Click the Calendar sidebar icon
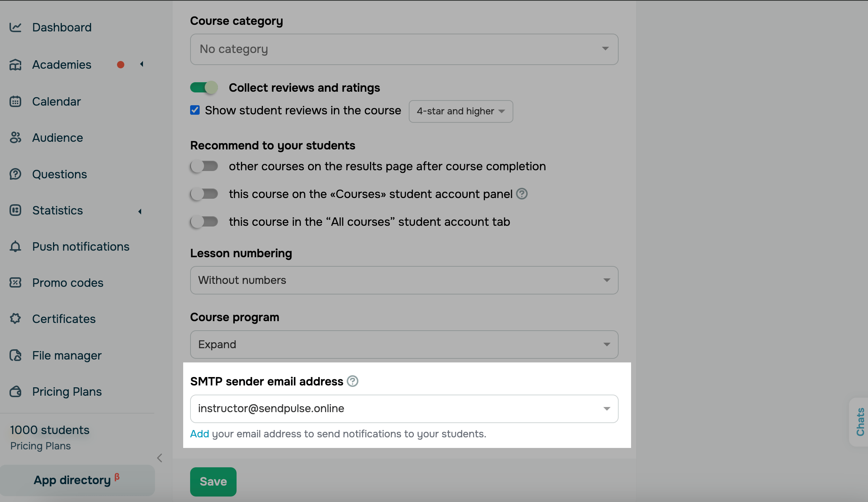This screenshot has width=868, height=502. (15, 102)
